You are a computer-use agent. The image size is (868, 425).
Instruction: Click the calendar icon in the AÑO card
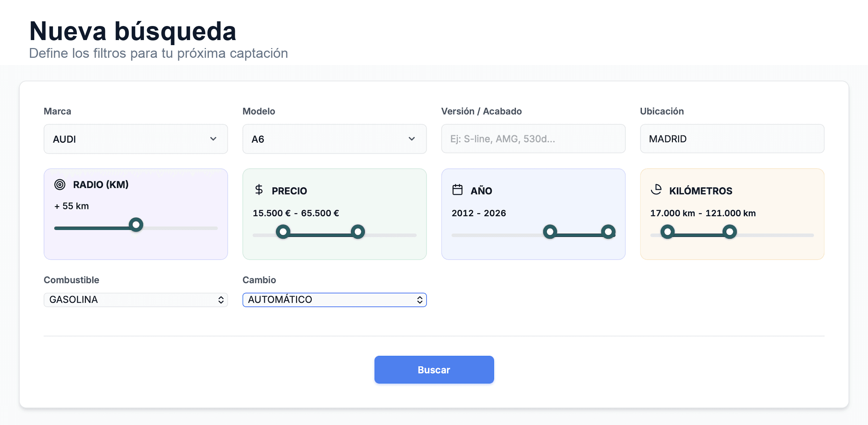coord(457,190)
